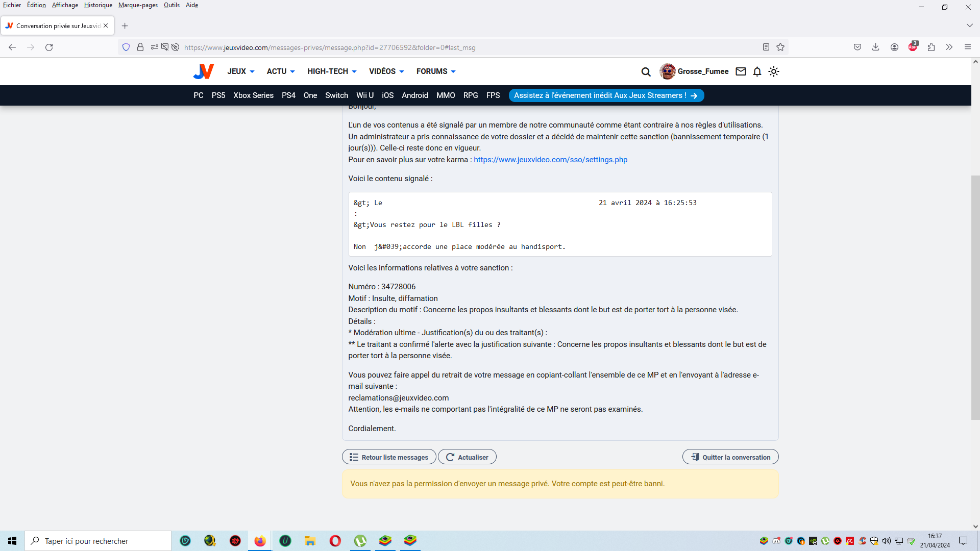Open private messages envelope icon

point(741,71)
